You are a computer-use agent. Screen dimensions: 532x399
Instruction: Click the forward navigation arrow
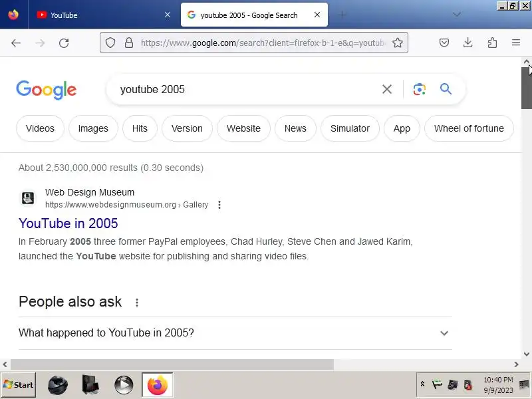[x=40, y=43]
